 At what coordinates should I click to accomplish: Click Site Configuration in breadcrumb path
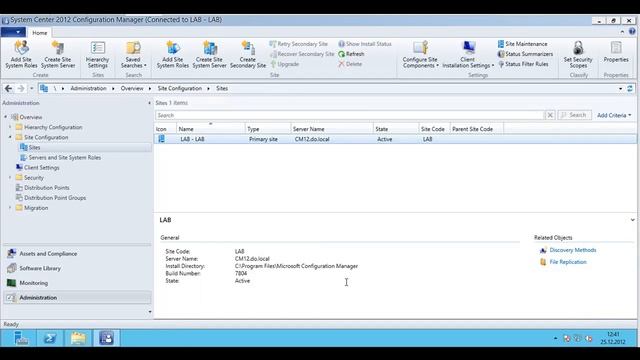click(x=180, y=88)
